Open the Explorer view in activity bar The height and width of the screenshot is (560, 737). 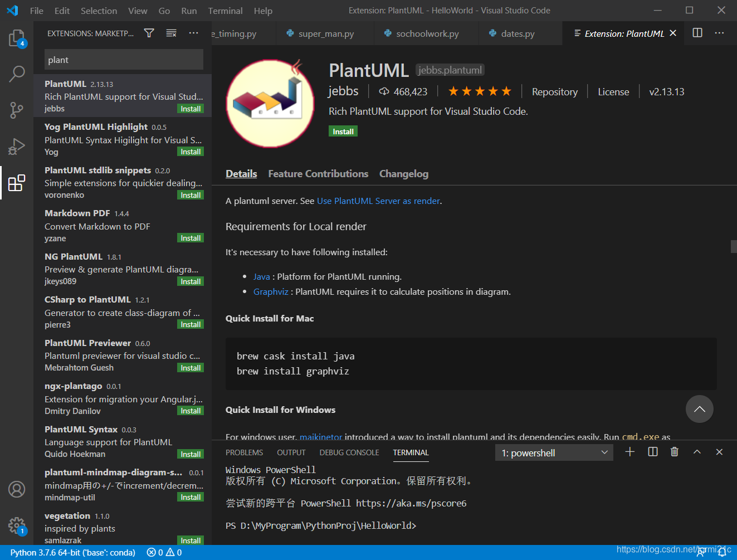point(17,38)
